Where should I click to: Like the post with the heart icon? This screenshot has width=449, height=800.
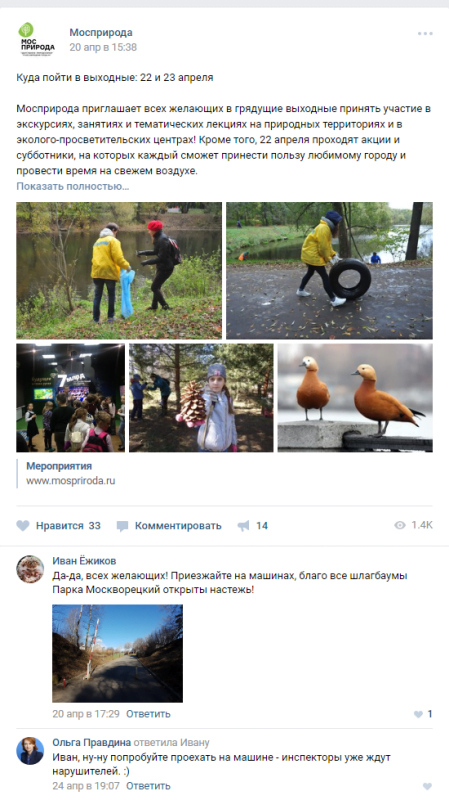23,526
